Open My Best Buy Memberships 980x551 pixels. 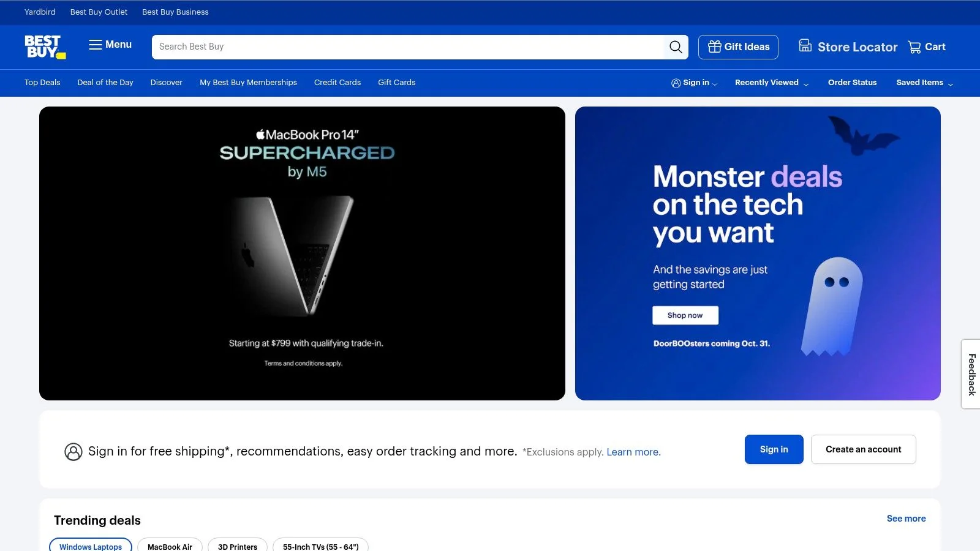pyautogui.click(x=248, y=83)
